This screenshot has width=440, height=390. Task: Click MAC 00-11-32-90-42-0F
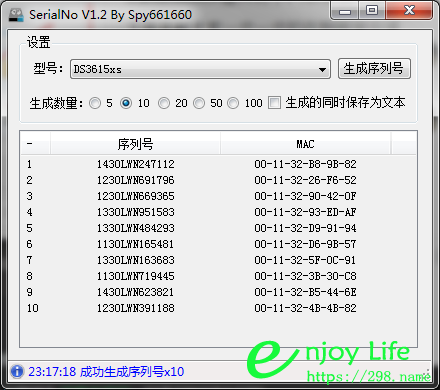click(x=305, y=196)
